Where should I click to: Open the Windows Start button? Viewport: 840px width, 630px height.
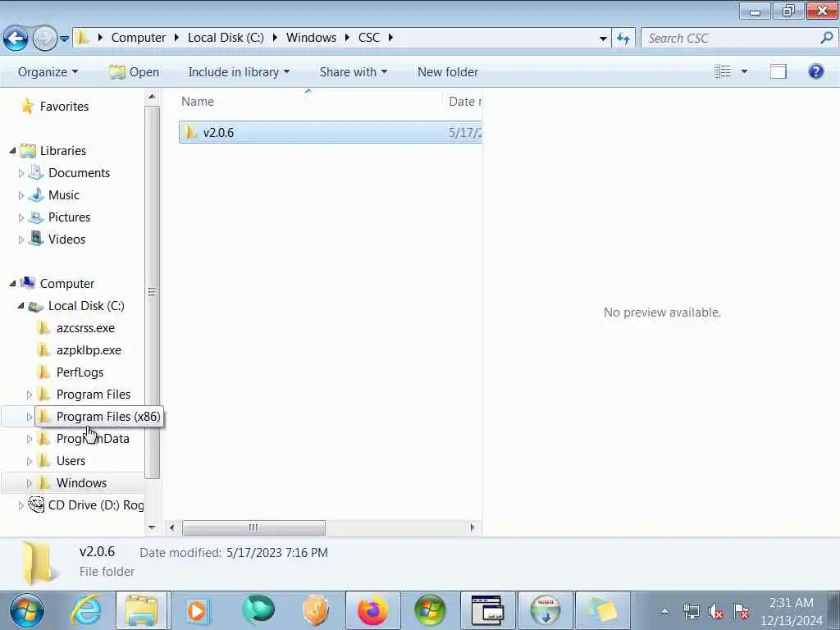coord(27,610)
